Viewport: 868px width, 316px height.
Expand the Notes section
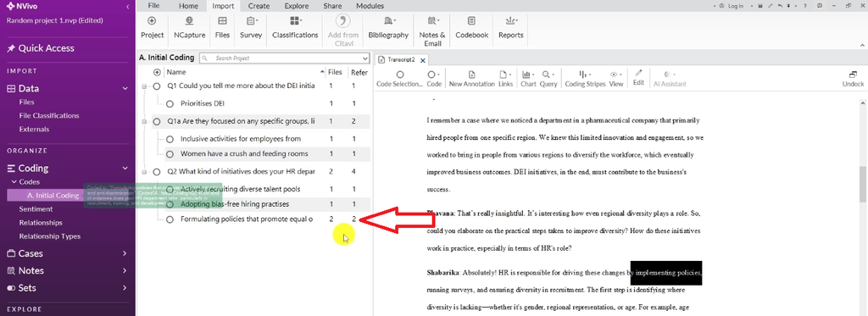coord(125,270)
